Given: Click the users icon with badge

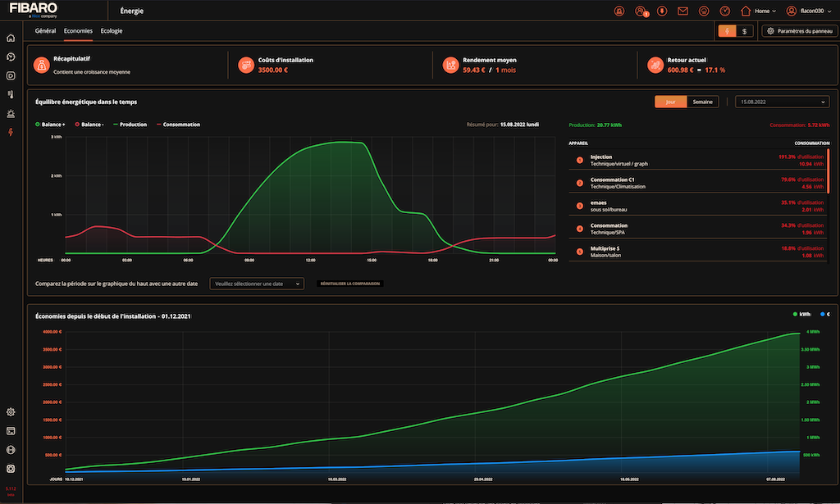Looking at the screenshot, I should tap(641, 11).
